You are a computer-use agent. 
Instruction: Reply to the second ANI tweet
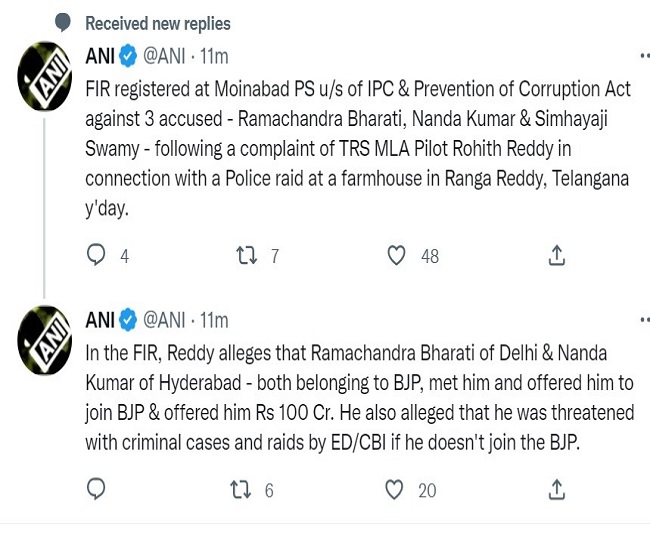click(96, 489)
